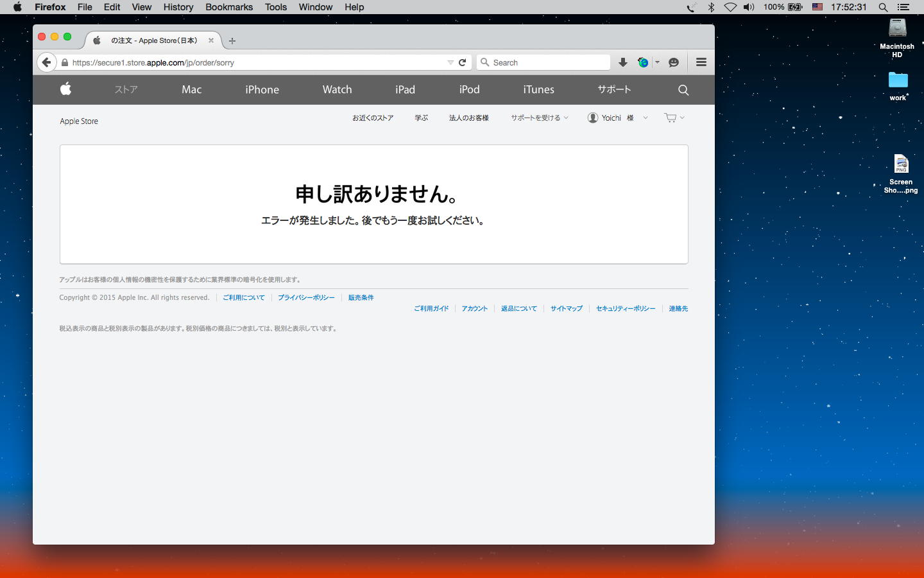The height and width of the screenshot is (578, 924).
Task: Select the Macintosh HD desktop icon
Action: tap(897, 38)
